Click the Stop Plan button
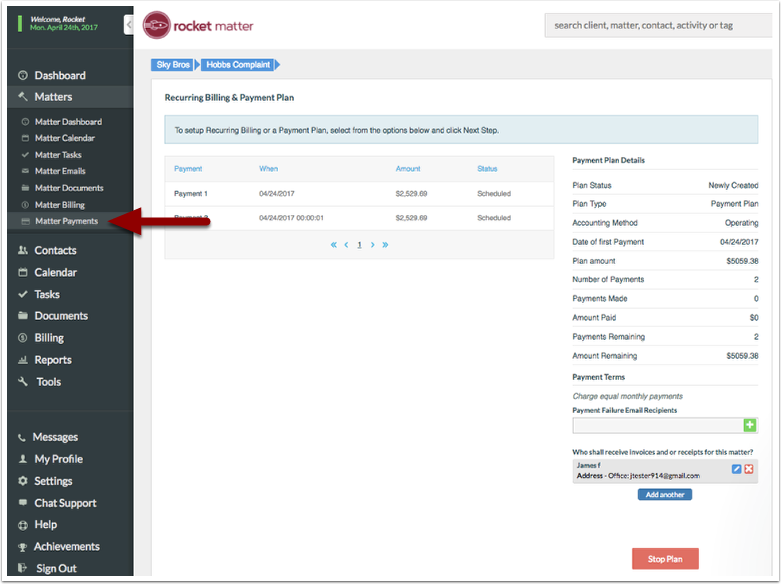 [x=665, y=559]
